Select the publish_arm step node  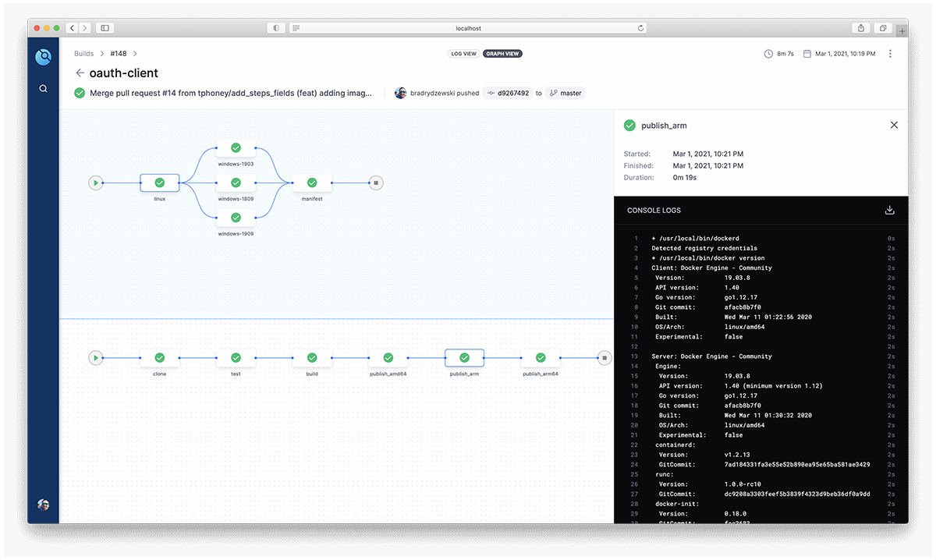464,357
